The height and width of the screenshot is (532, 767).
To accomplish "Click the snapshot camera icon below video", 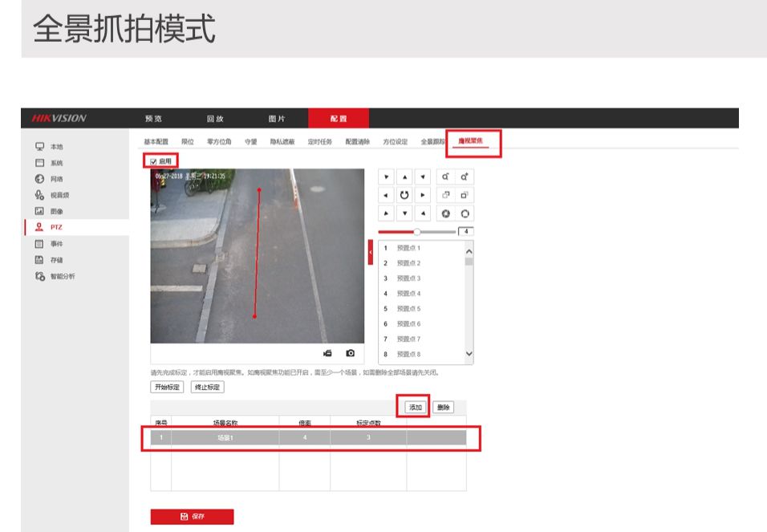I will (351, 353).
